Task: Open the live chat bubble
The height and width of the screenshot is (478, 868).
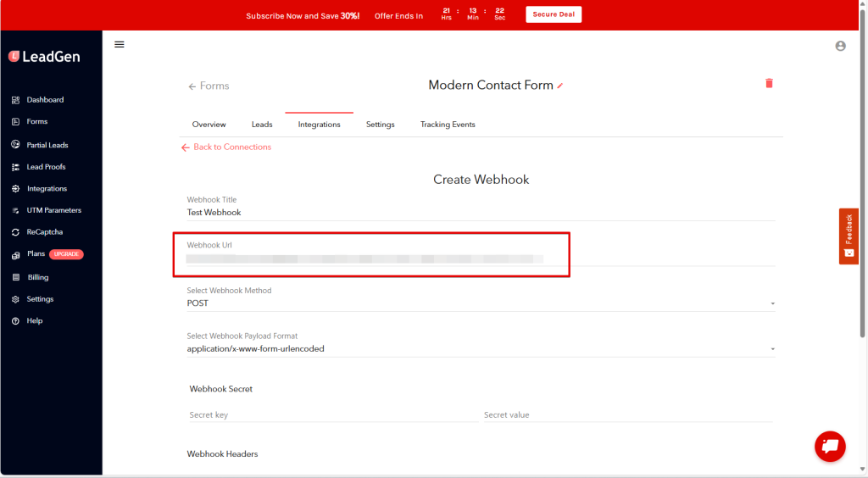Action: click(x=830, y=446)
